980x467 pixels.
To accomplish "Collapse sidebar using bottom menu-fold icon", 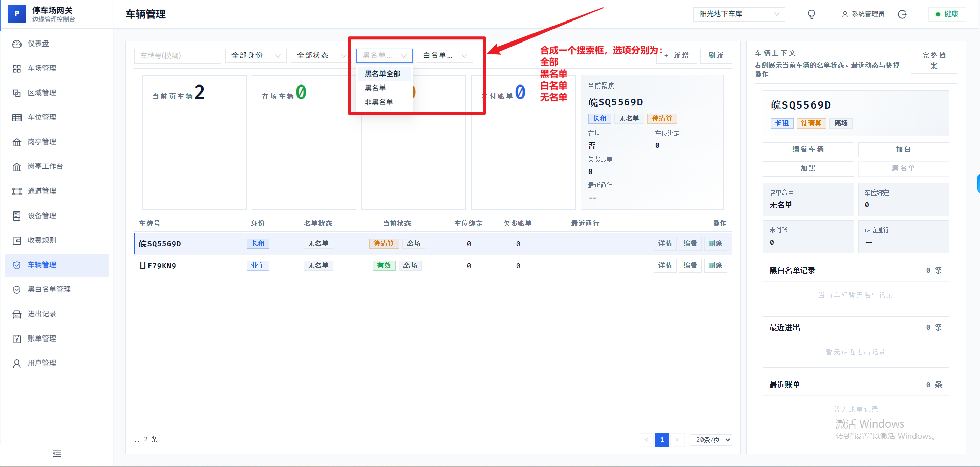I will (x=57, y=453).
